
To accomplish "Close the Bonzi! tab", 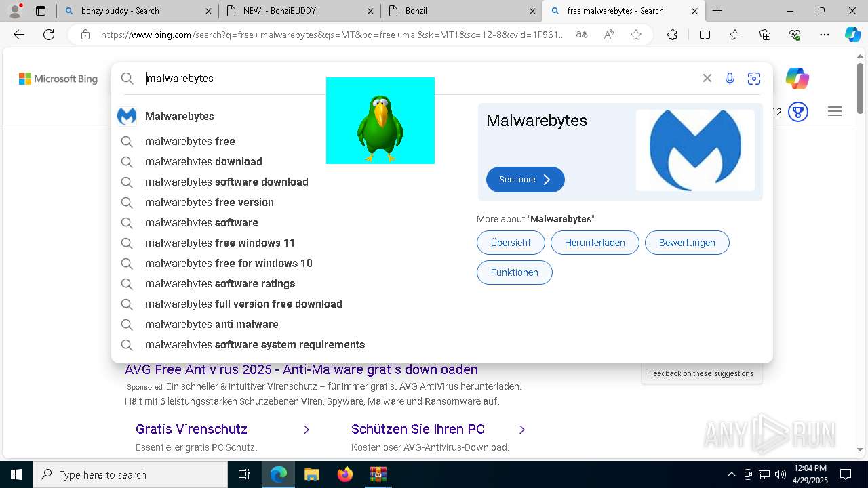I will pos(532,11).
